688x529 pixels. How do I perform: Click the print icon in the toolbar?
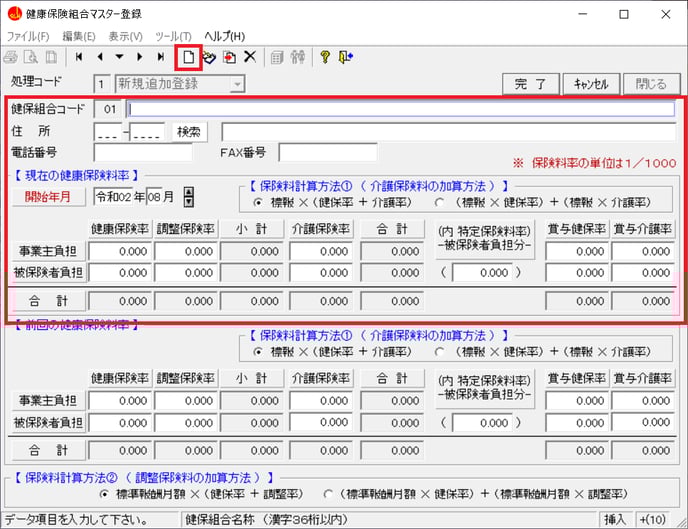(10, 57)
